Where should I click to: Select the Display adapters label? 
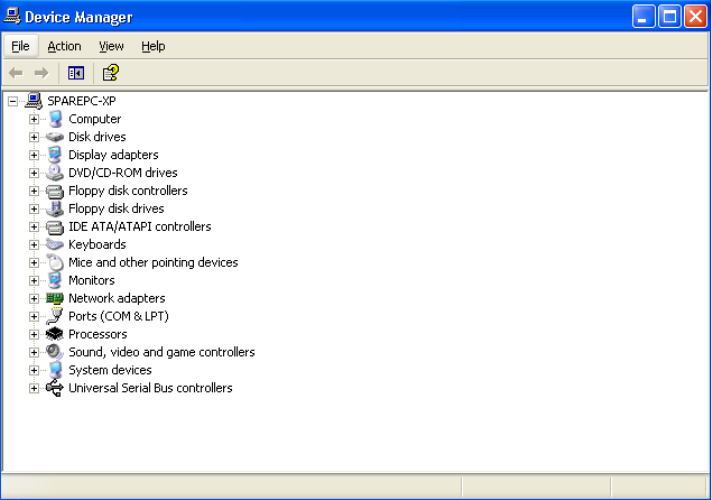click(113, 155)
